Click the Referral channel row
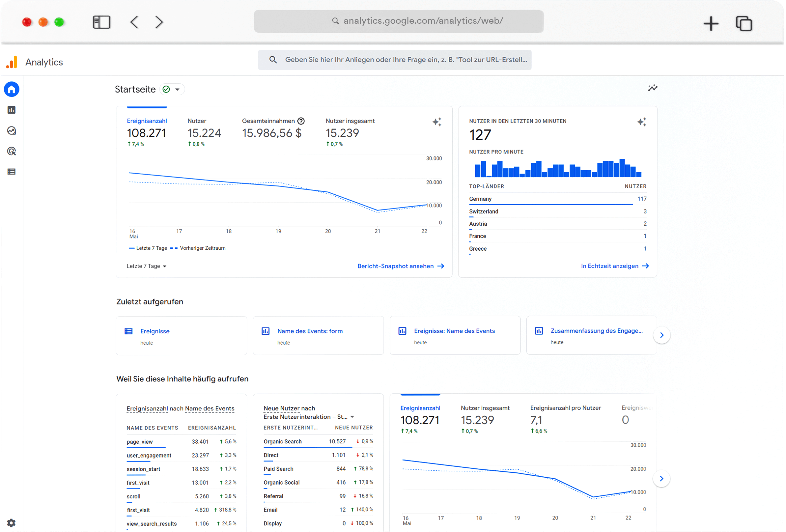786x532 pixels. (x=318, y=496)
